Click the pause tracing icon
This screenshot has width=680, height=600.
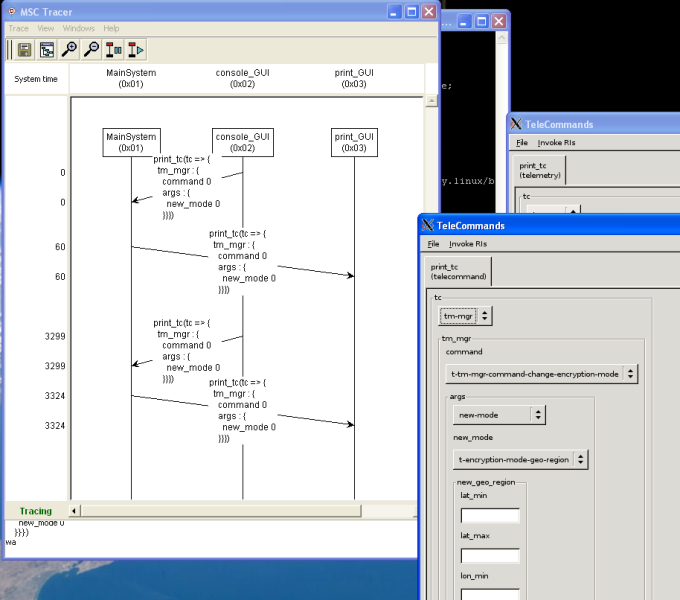[x=113, y=50]
